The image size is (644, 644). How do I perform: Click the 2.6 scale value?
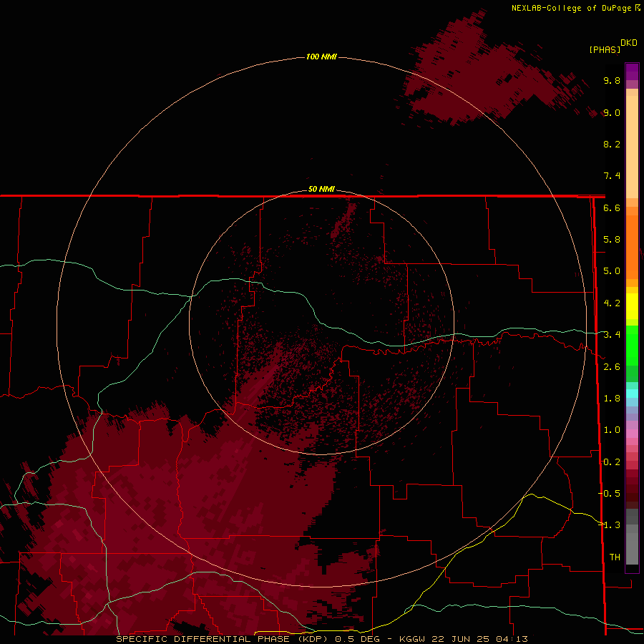pos(612,367)
